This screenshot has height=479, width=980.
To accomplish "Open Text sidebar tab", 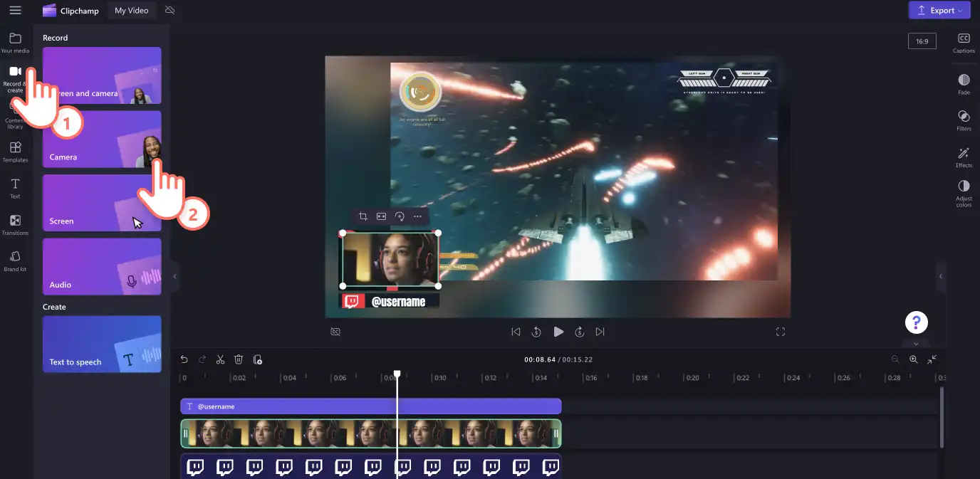I will [15, 189].
